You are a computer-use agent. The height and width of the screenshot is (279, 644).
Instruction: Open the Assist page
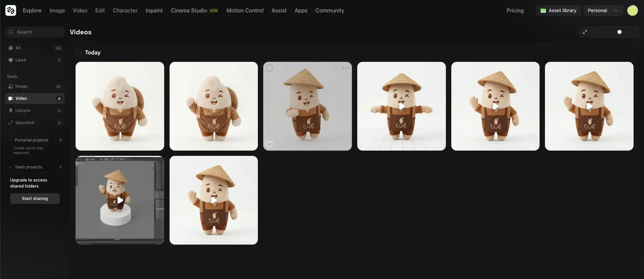pyautogui.click(x=279, y=10)
